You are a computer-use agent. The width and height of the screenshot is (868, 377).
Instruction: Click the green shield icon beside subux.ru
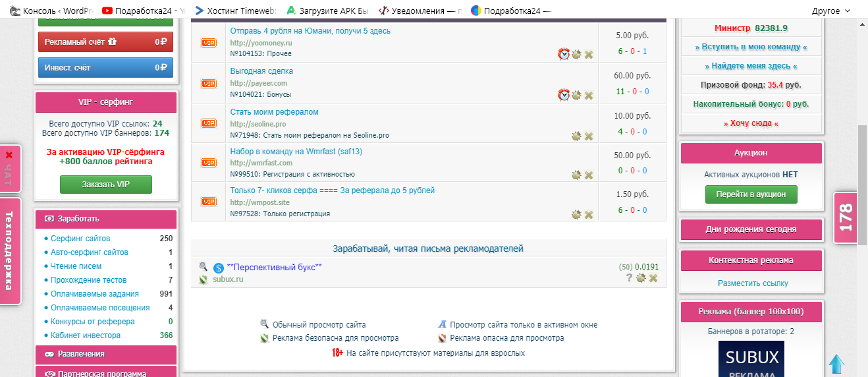click(x=204, y=279)
